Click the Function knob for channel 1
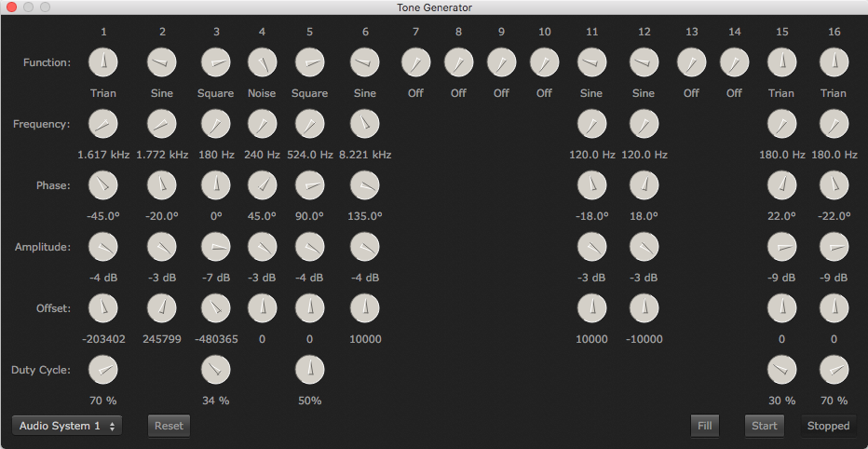868x449 pixels. tap(103, 63)
